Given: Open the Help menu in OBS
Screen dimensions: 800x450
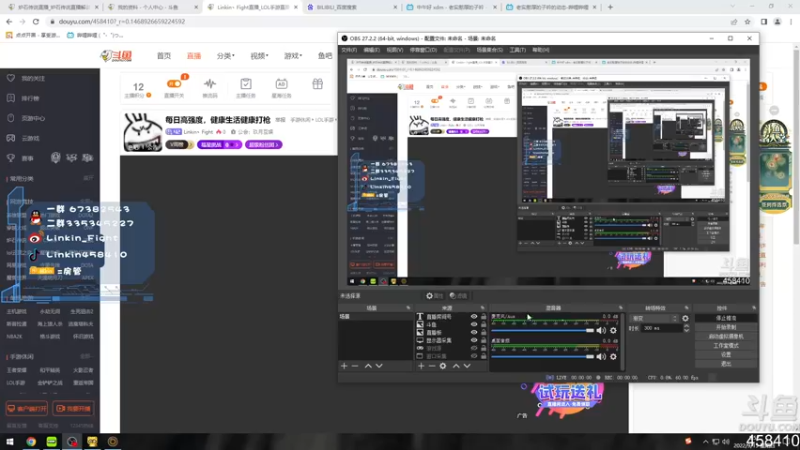Looking at the screenshot, I should pyautogui.click(x=541, y=50).
